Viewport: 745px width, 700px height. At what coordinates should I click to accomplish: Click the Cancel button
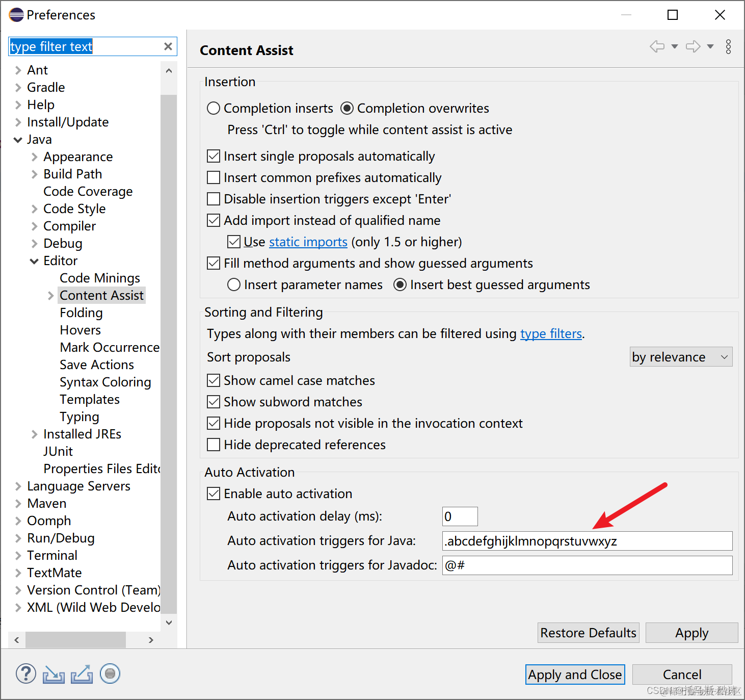pos(682,675)
